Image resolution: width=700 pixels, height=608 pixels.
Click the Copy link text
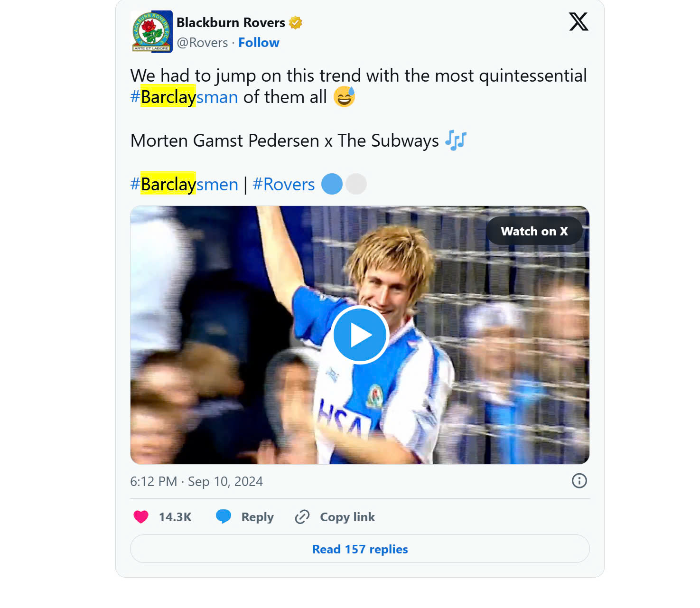click(x=347, y=517)
